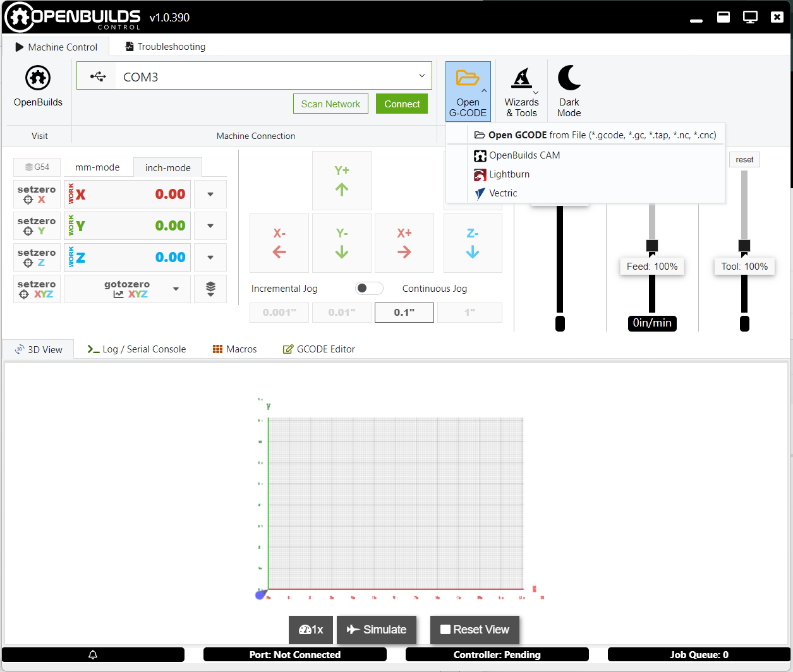Switch to 3D View tab
Image resolution: width=793 pixels, height=672 pixels.
coord(39,349)
